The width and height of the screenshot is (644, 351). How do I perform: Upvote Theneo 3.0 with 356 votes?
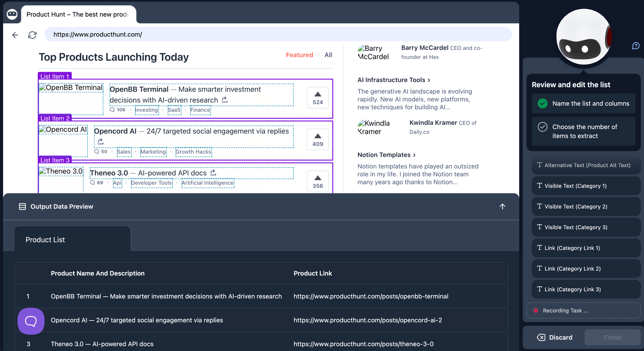click(318, 181)
